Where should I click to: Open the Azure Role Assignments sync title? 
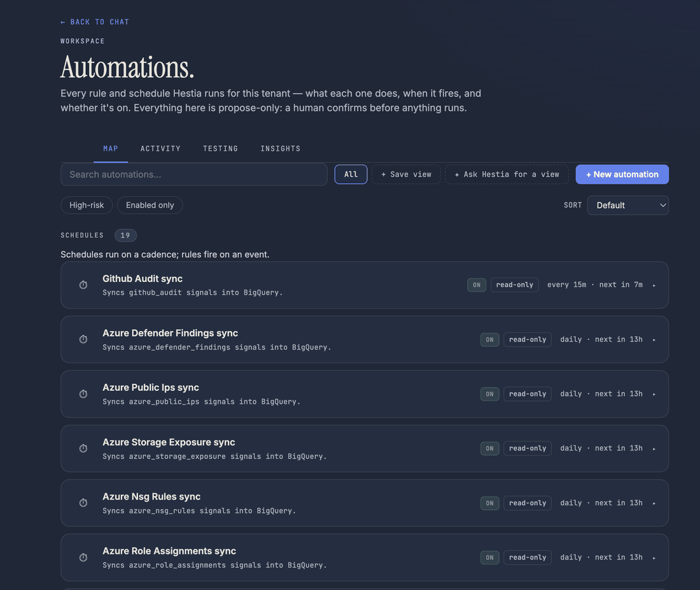(x=169, y=551)
